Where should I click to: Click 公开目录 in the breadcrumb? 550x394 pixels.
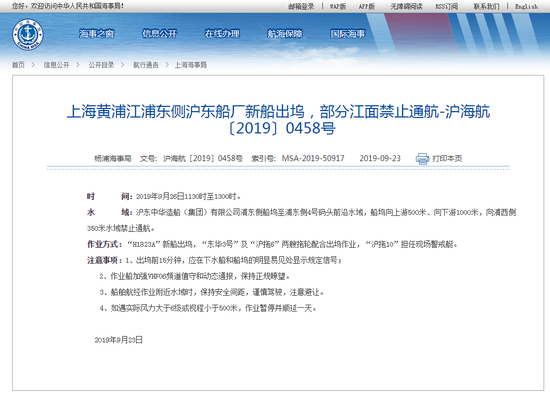click(x=101, y=65)
